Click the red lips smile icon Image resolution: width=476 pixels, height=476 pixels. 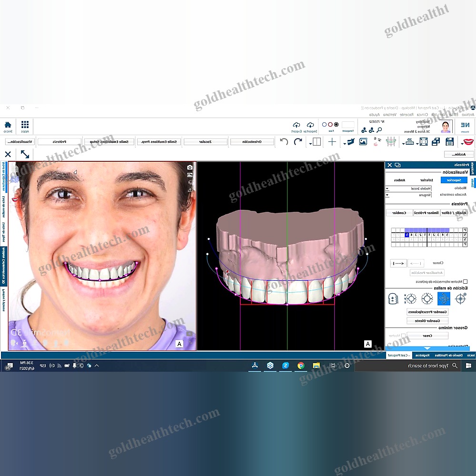point(468,142)
